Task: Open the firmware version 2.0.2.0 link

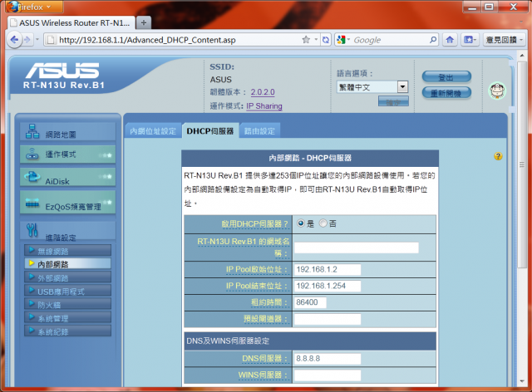Action: click(x=263, y=92)
